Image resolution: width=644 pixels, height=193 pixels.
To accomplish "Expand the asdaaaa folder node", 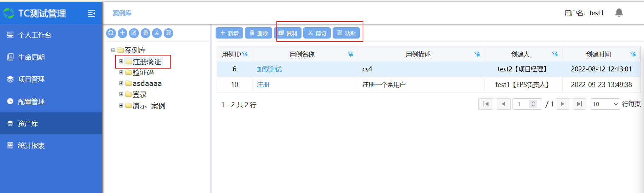I will [x=121, y=83].
